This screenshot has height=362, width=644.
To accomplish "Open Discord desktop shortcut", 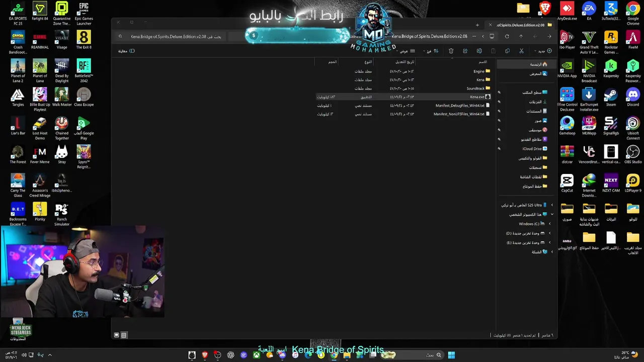I will [x=633, y=98].
